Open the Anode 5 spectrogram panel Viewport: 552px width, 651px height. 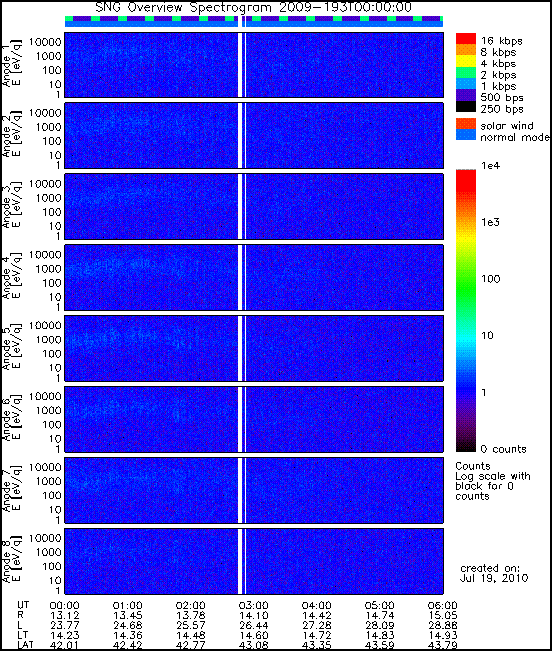(x=254, y=348)
